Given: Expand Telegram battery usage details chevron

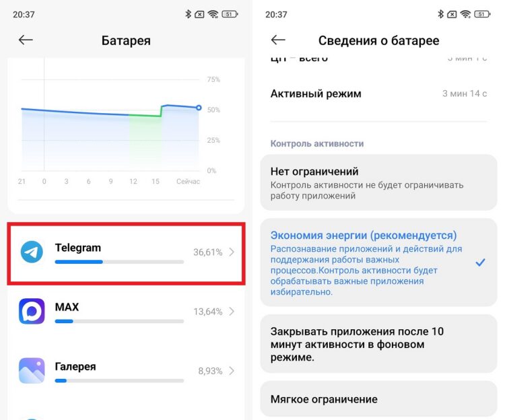Looking at the screenshot, I should 232,252.
